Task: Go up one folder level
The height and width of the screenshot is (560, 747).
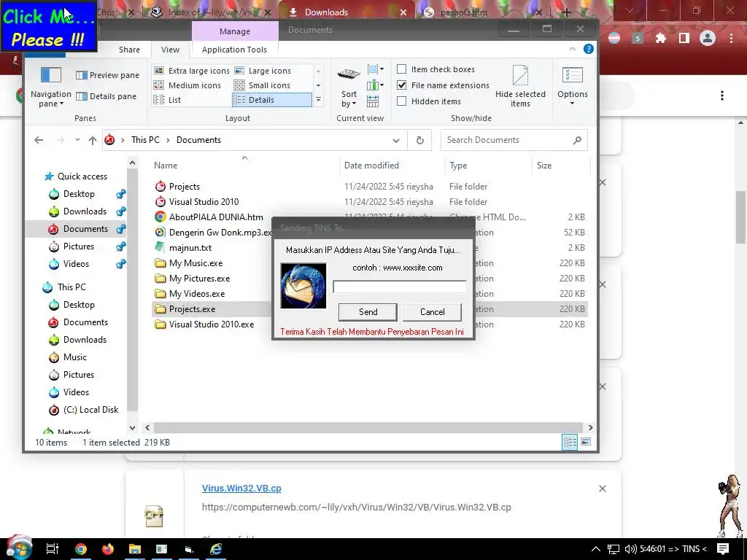Action: [x=93, y=140]
